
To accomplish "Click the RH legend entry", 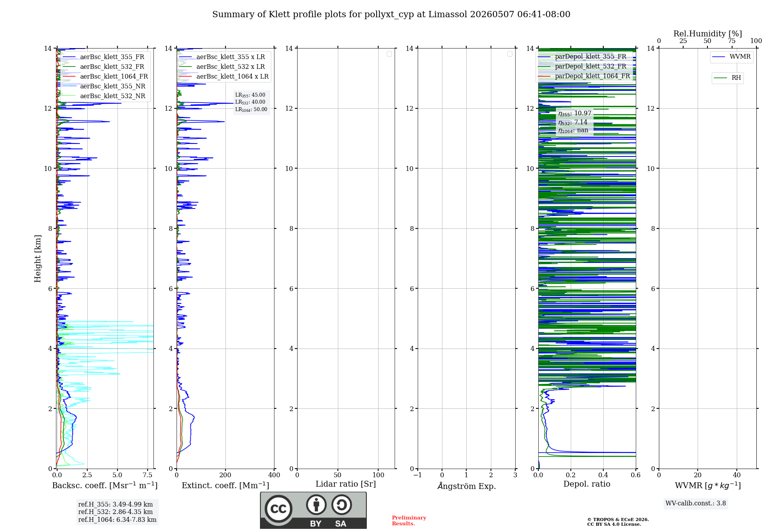I will [x=727, y=78].
